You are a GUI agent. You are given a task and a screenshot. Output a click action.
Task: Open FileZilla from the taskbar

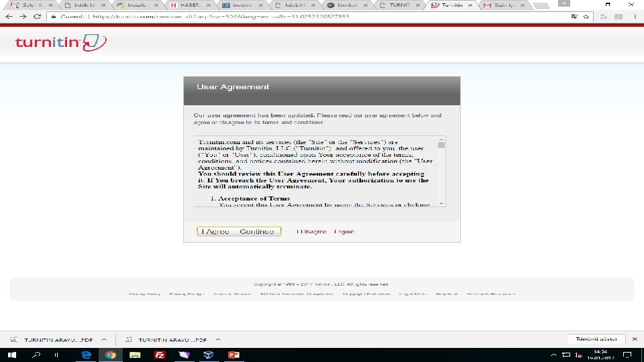(160, 355)
